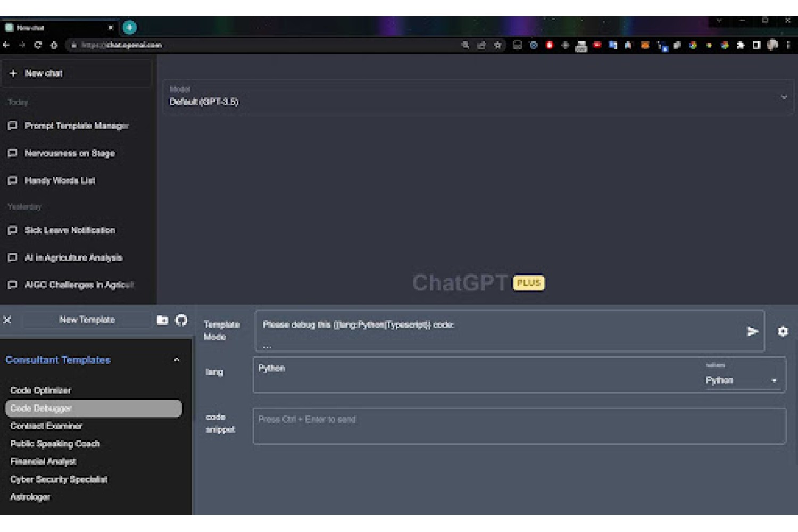Screen dimensions: 798x532
Task: Click the browser address bar URL
Action: click(x=121, y=45)
